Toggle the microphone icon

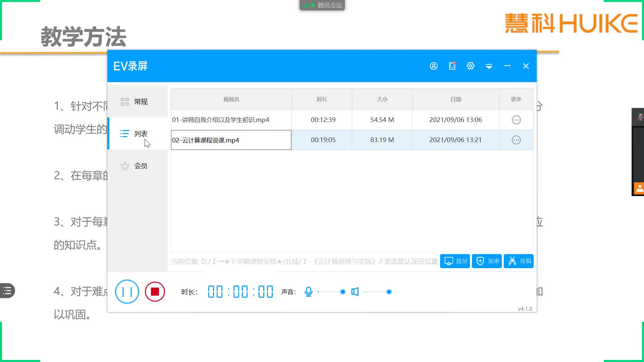pyautogui.click(x=309, y=292)
